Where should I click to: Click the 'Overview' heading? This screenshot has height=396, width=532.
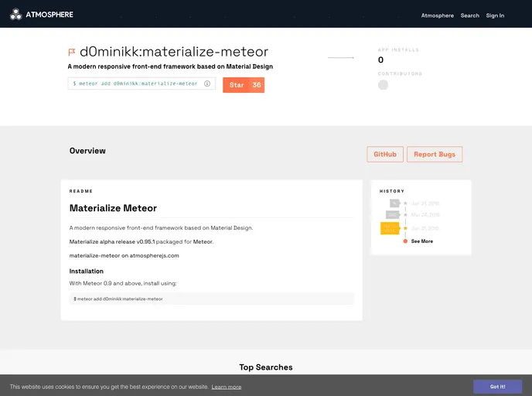pyautogui.click(x=87, y=151)
